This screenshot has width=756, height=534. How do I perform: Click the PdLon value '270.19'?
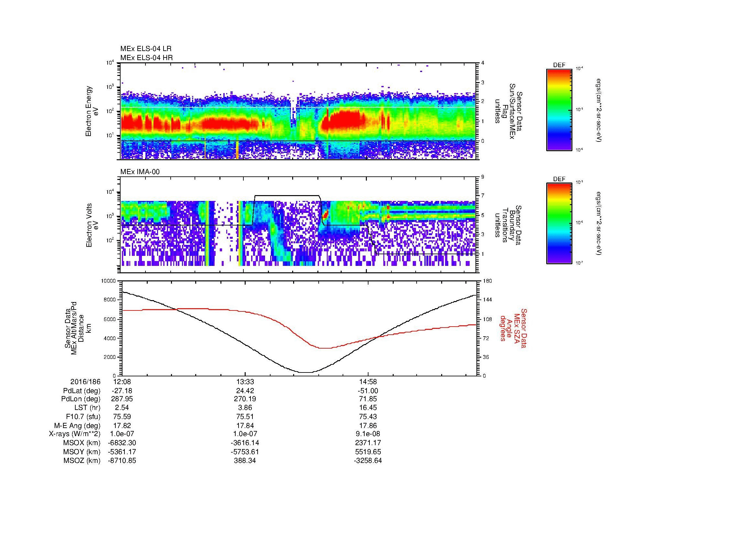pos(245,399)
